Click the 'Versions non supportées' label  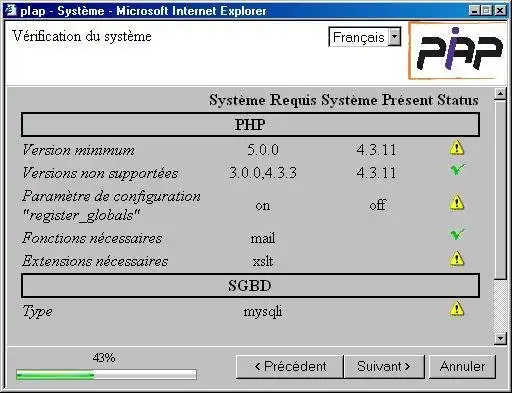click(100, 173)
